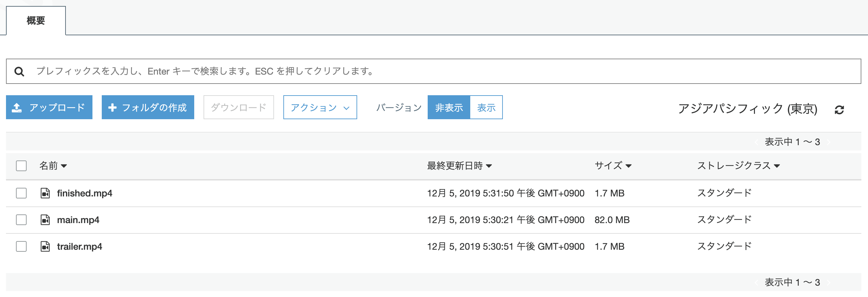Go to next page with the top pagination arrow
868x297 pixels.
[x=828, y=142]
